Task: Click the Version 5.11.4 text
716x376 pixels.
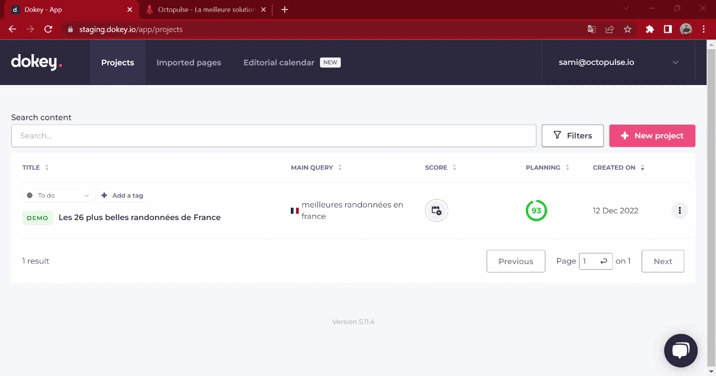Action: click(353, 322)
